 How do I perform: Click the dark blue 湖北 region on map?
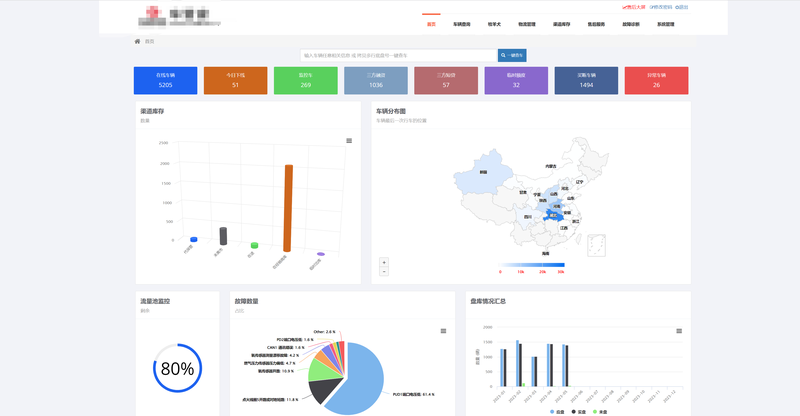[553, 215]
